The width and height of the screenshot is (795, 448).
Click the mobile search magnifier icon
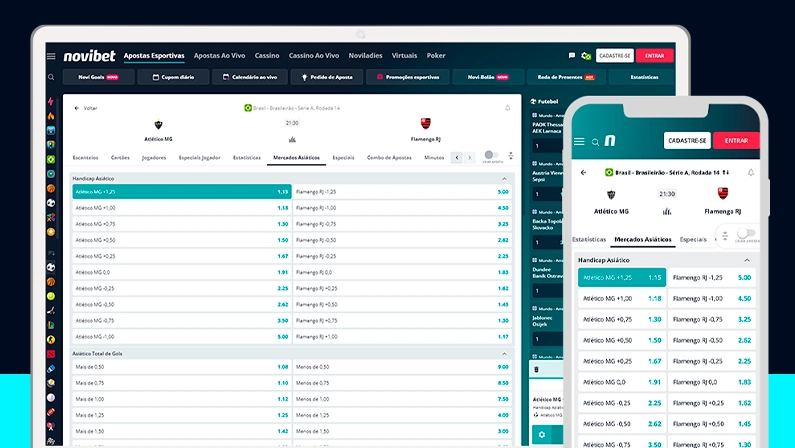[x=595, y=142]
